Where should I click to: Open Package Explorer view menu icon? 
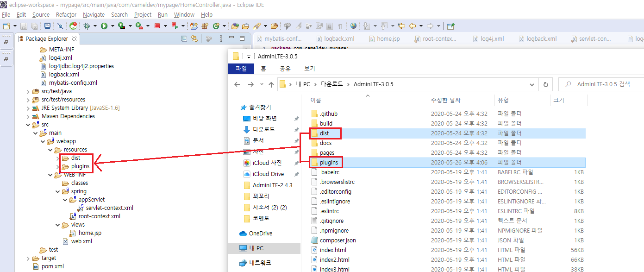click(221, 39)
